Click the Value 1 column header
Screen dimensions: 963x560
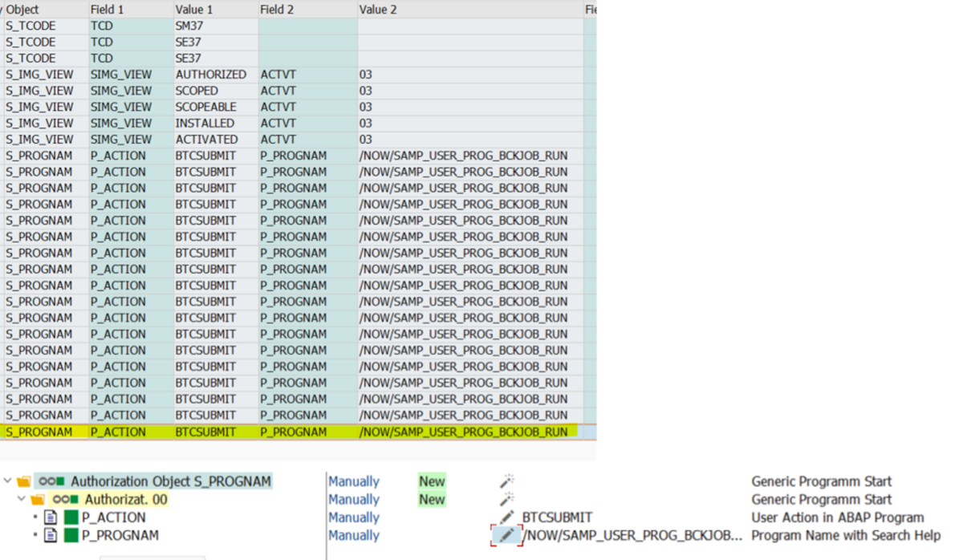point(216,10)
